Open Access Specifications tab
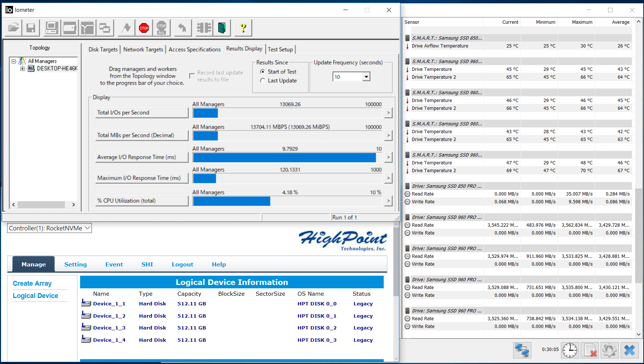The height and width of the screenshot is (364, 644). coord(195,49)
